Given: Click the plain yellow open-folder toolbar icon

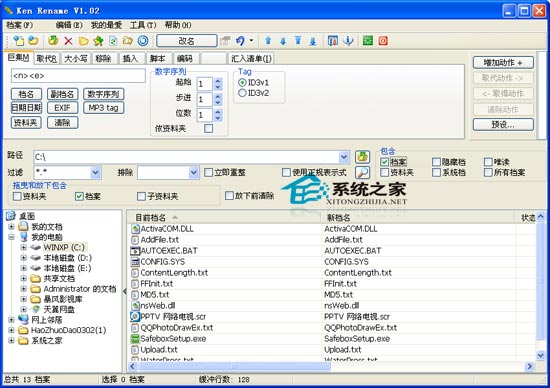Looking at the screenshot, I should coord(83,41).
